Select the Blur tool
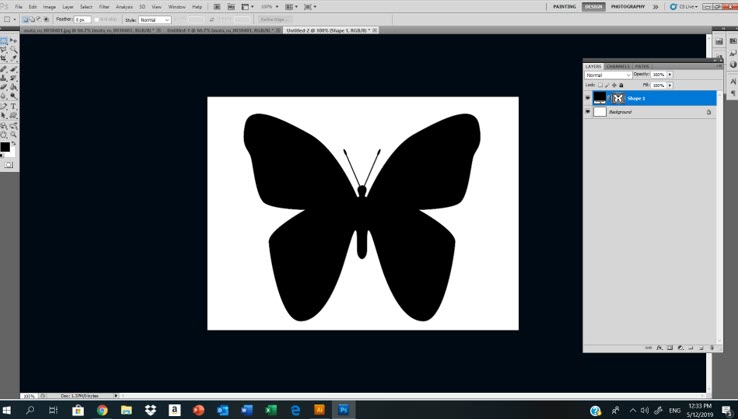This screenshot has width=738, height=419. point(4,96)
